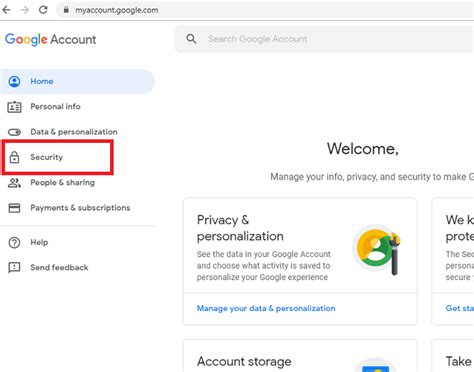Click the Home profile icon in sidebar
Viewport: 474px width, 372px height.
[x=14, y=81]
